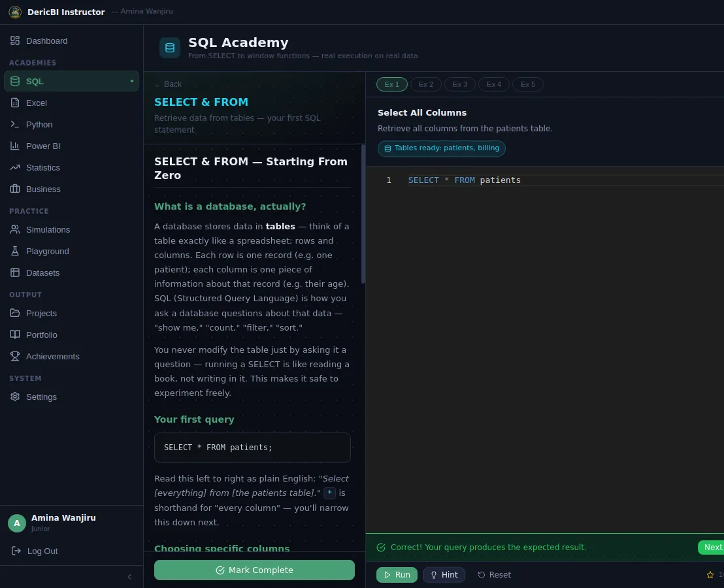
Task: Open Simulations practice page
Action: tap(71, 230)
